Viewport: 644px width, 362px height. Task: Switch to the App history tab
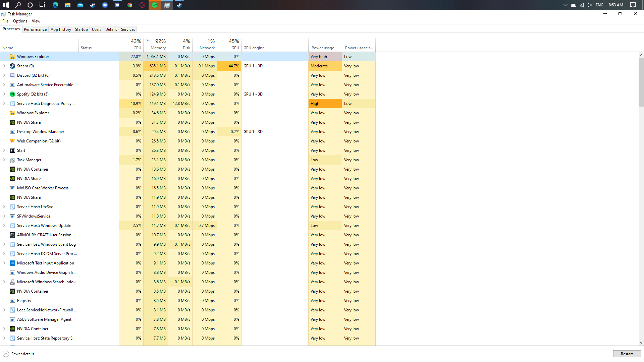61,29
